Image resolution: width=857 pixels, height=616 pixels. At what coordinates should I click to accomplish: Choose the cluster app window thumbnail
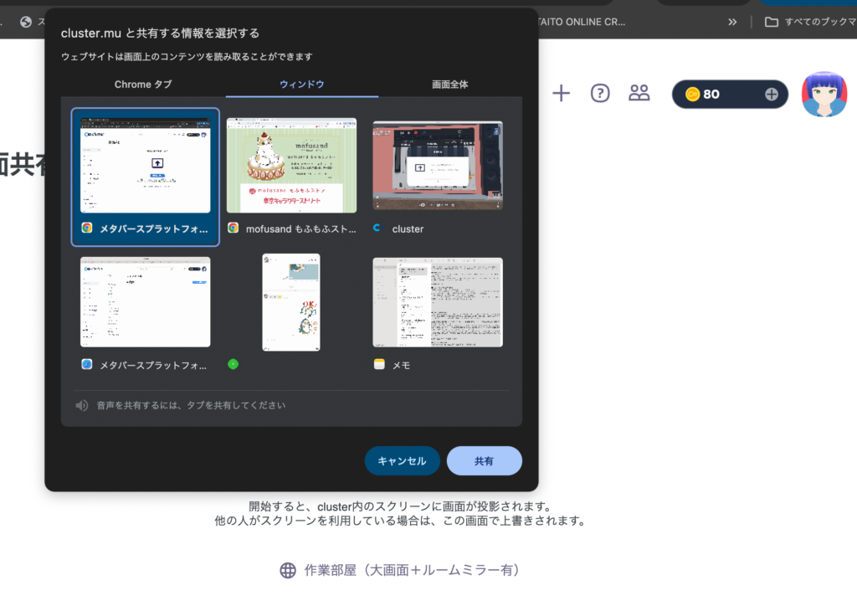(438, 166)
